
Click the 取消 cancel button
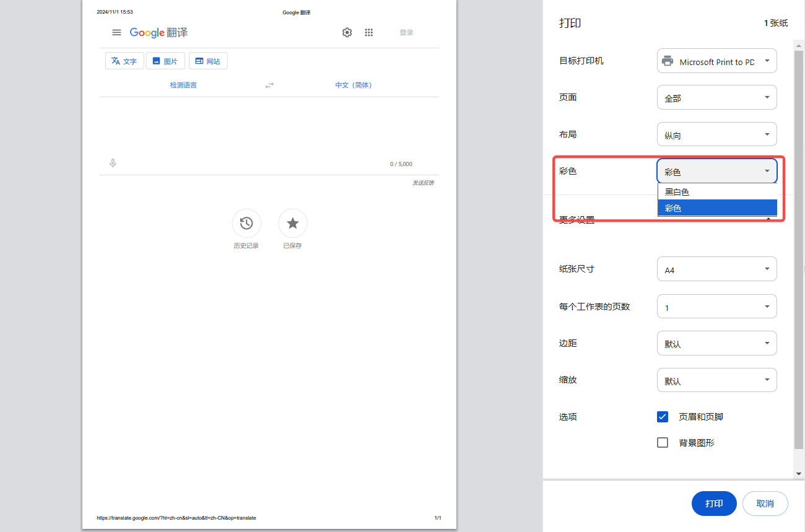tap(765, 504)
